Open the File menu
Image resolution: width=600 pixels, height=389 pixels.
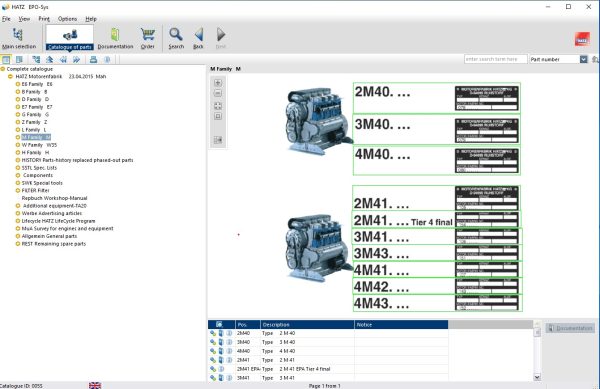click(x=6, y=19)
